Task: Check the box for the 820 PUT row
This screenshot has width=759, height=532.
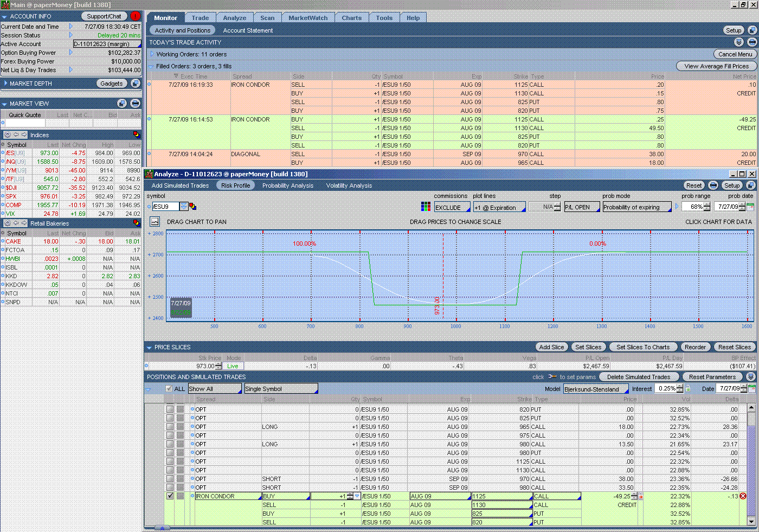Action: tap(170, 409)
